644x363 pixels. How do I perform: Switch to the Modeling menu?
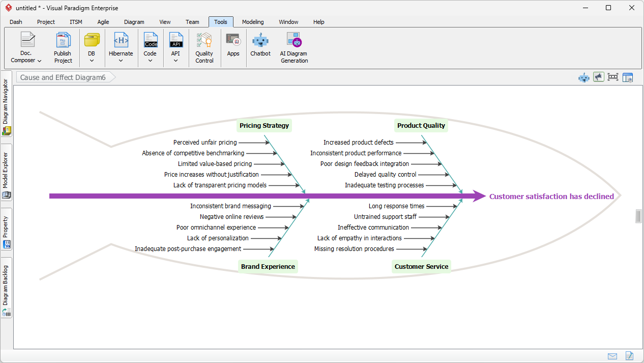(x=252, y=22)
